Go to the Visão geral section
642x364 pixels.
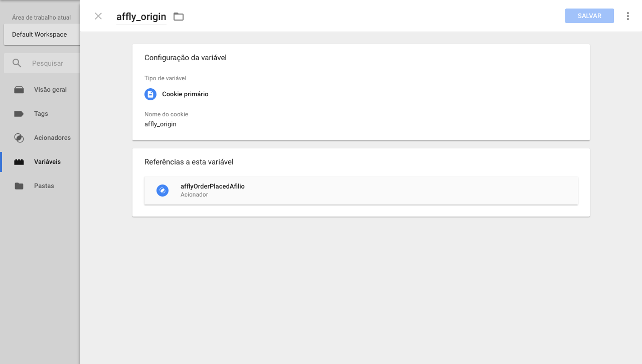pyautogui.click(x=50, y=90)
